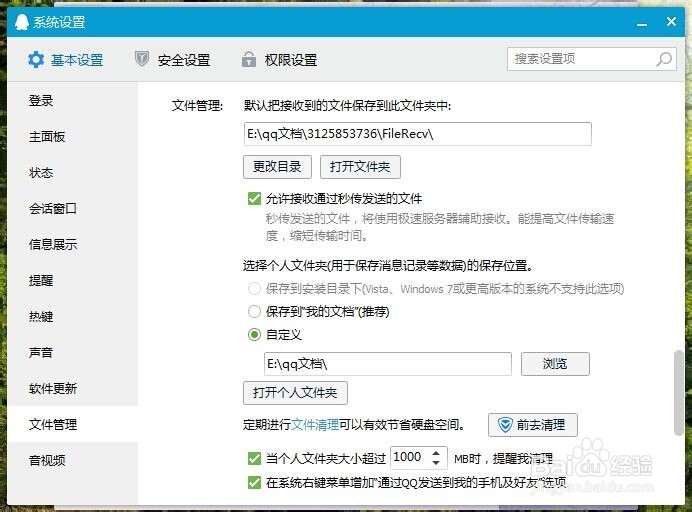Select 登录 in the sidebar
This screenshot has width=692, height=512.
coord(72,101)
